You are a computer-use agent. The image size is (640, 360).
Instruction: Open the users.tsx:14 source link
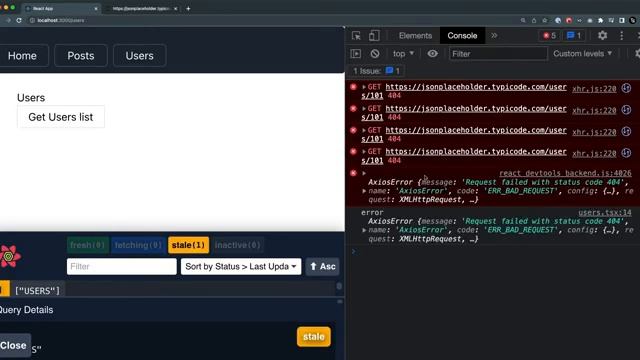tap(604, 212)
